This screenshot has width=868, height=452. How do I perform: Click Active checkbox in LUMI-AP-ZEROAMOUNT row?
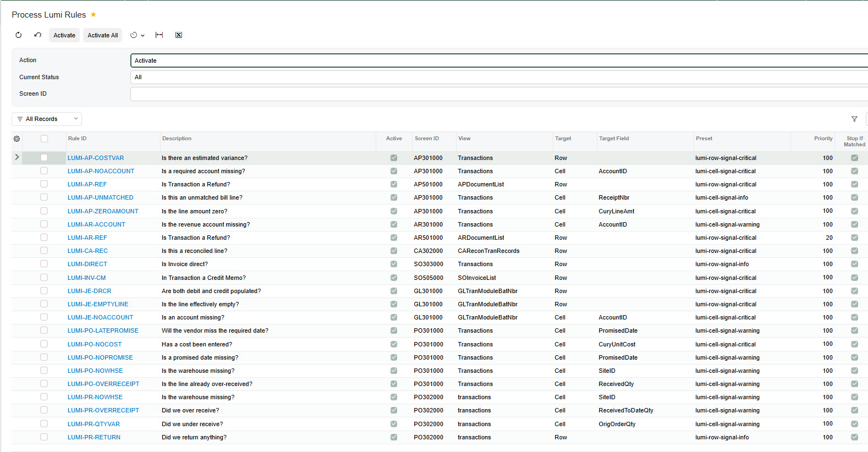[394, 211]
